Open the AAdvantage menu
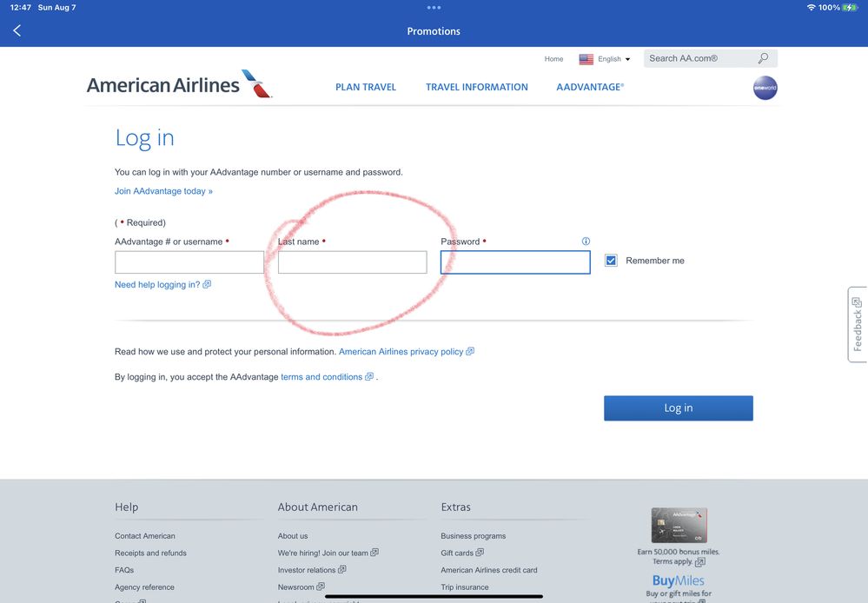Image resolution: width=868 pixels, height=603 pixels. 590,87
